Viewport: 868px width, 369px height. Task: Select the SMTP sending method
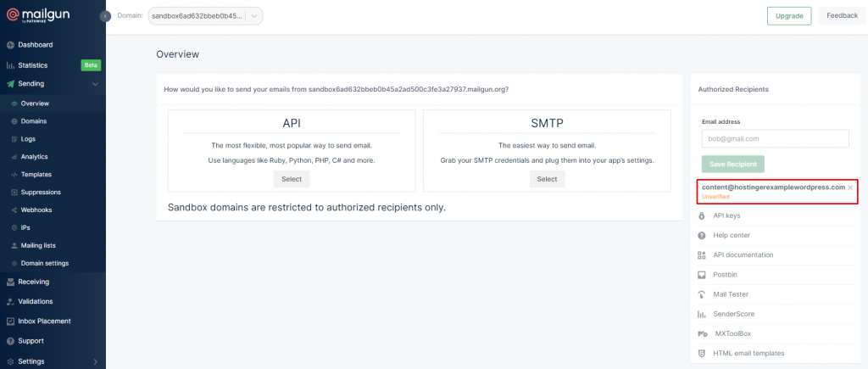point(547,179)
